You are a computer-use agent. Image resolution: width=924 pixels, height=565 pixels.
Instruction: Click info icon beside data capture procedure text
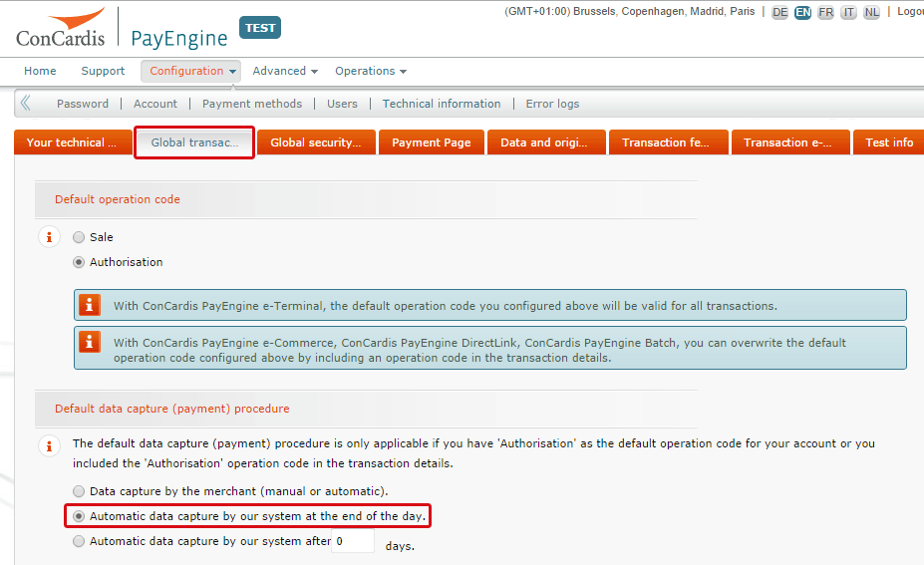(48, 446)
